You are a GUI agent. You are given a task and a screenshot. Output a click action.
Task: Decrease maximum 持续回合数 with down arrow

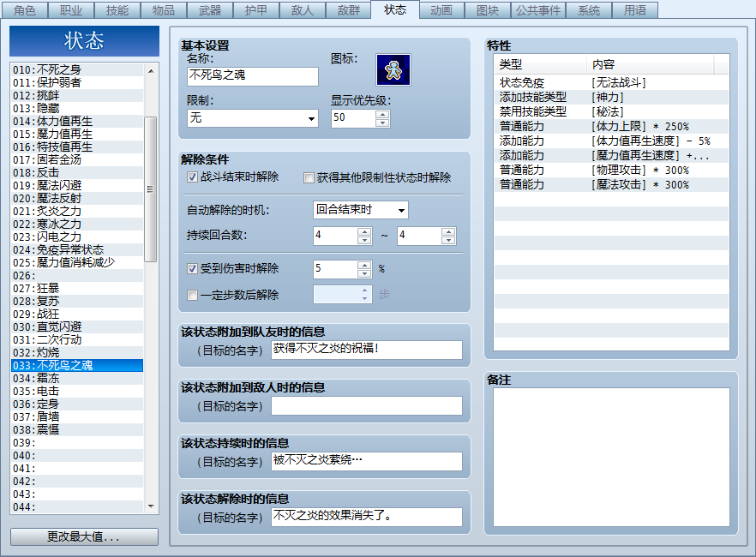click(448, 240)
